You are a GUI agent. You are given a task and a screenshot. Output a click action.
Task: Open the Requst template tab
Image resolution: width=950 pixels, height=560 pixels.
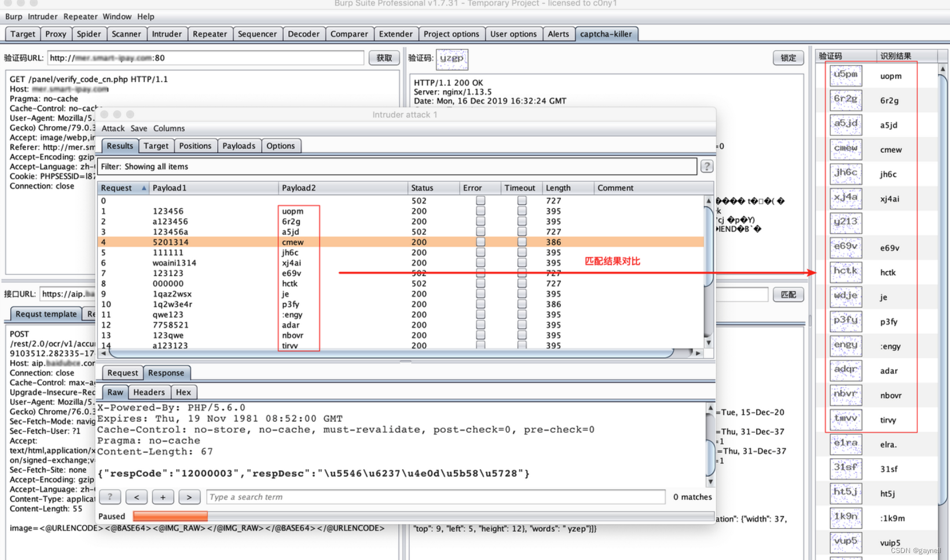46,314
